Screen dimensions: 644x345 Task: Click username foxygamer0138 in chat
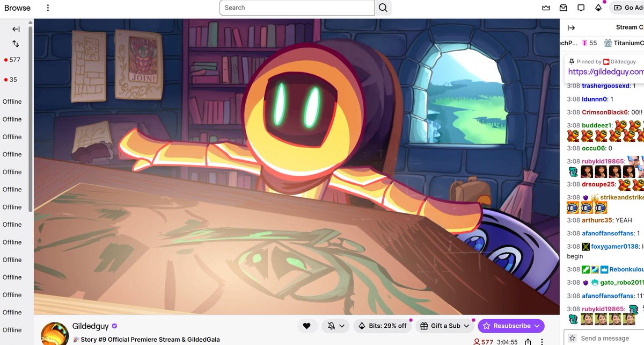coord(615,247)
